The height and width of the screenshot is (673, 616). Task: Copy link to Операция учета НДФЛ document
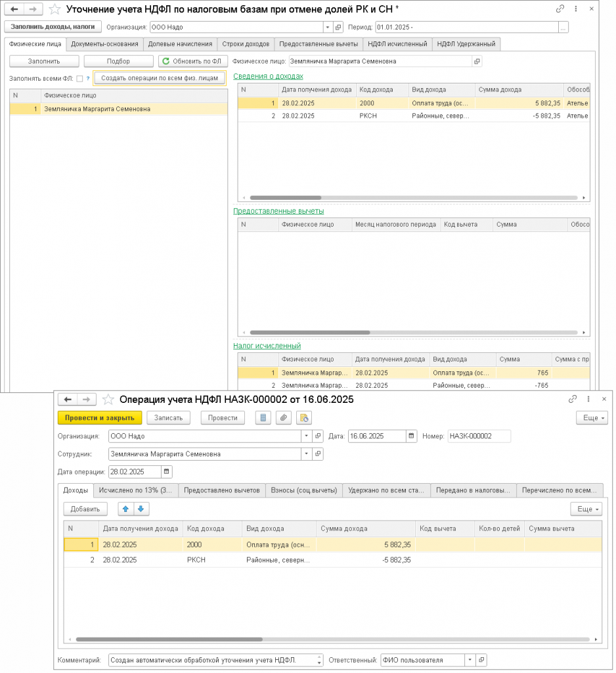click(x=572, y=399)
